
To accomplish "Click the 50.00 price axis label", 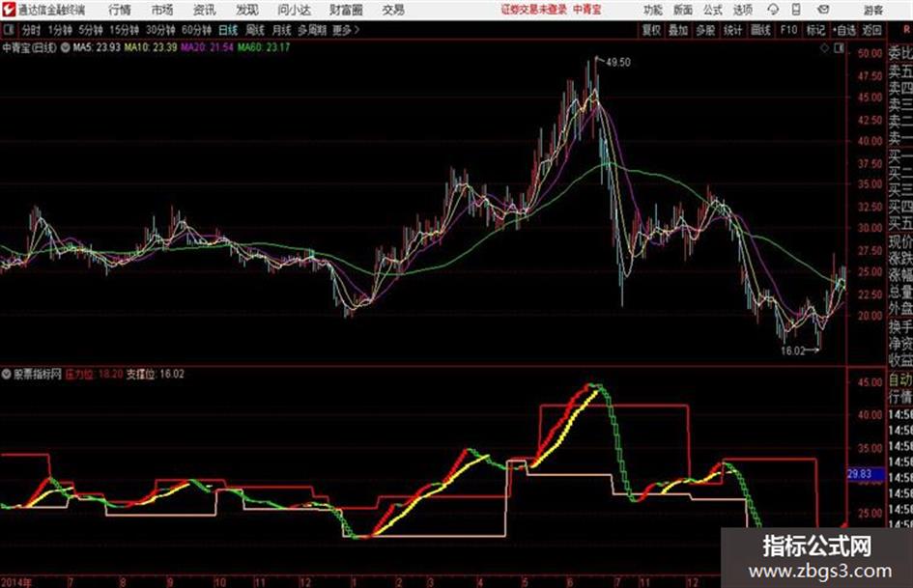I will [870, 53].
